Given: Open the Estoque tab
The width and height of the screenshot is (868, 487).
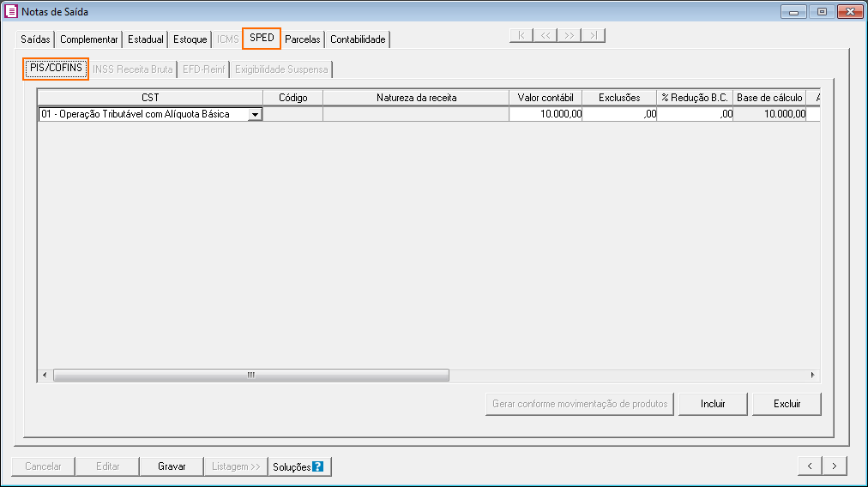Looking at the screenshot, I should [190, 39].
